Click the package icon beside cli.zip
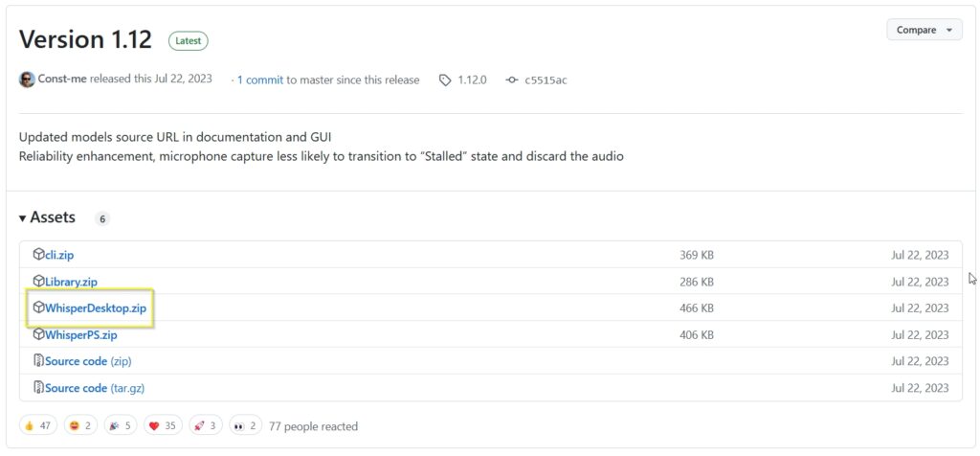Image resolution: width=980 pixels, height=456 pixels. pos(38,255)
